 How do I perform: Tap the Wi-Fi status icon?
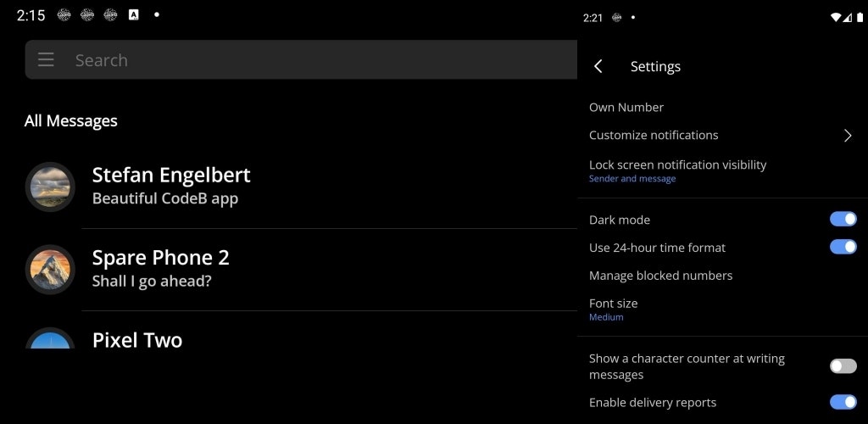coord(835,18)
